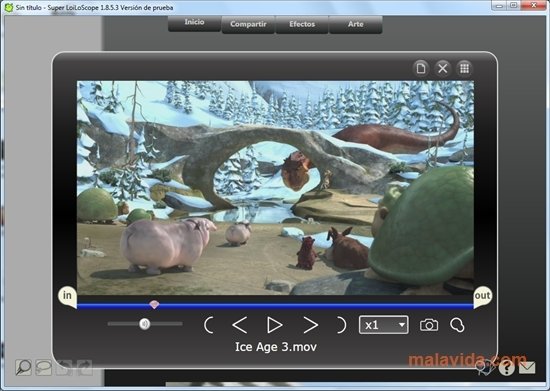Click the blue video timeline bar
Screen dimensions: 550x391
275,306
